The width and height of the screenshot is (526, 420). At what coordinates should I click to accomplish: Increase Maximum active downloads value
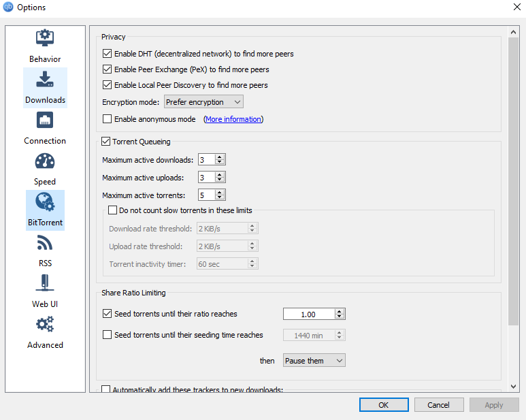[220, 157]
